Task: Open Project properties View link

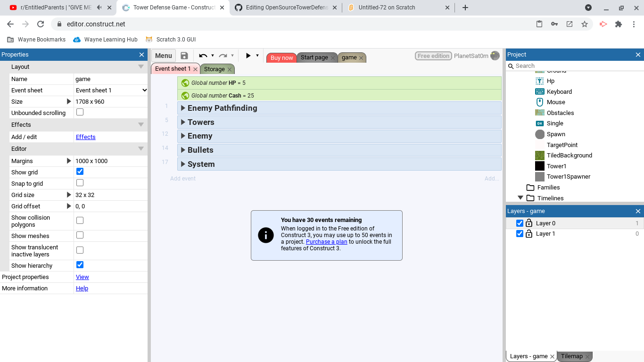Action: 83,277
